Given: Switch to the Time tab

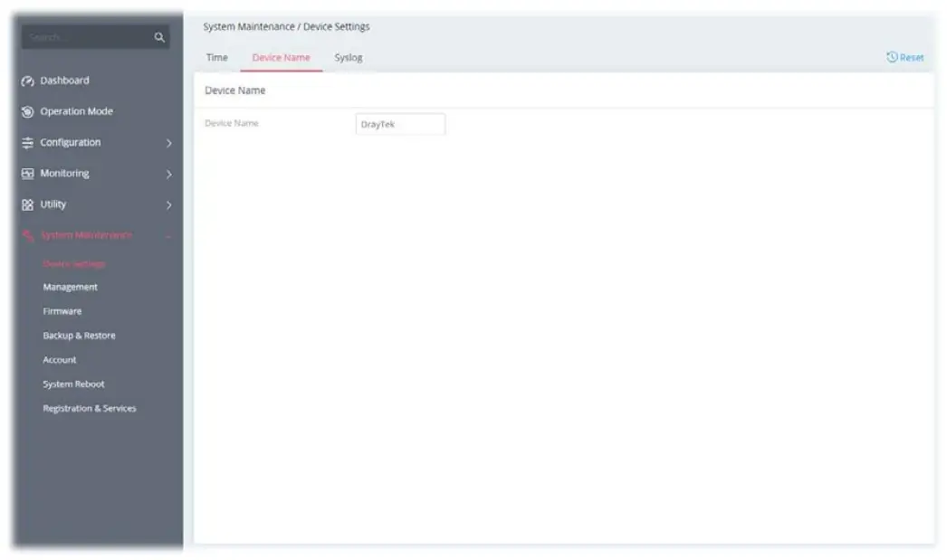Looking at the screenshot, I should click(216, 57).
